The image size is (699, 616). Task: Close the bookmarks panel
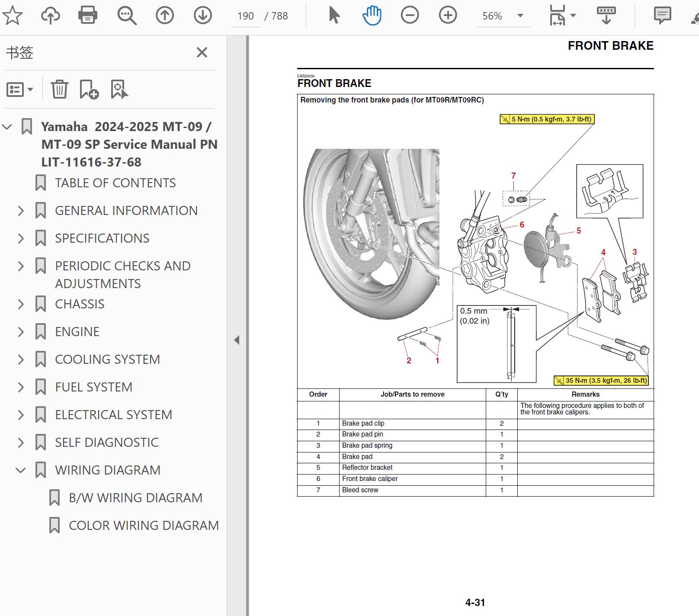[x=202, y=52]
